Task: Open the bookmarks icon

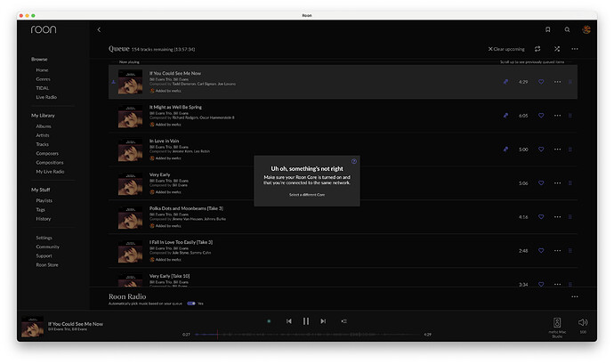Action: pos(548,29)
